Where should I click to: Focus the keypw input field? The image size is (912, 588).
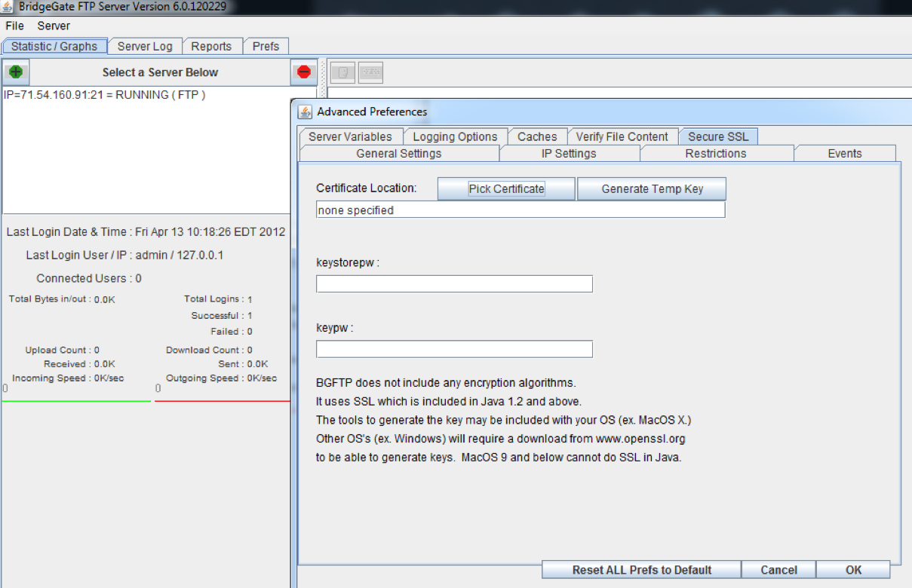(454, 349)
